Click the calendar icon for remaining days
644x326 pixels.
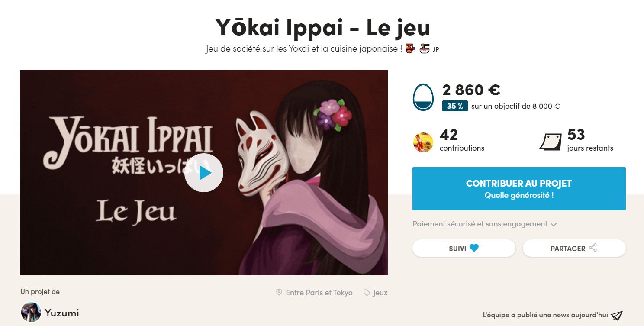(x=551, y=142)
